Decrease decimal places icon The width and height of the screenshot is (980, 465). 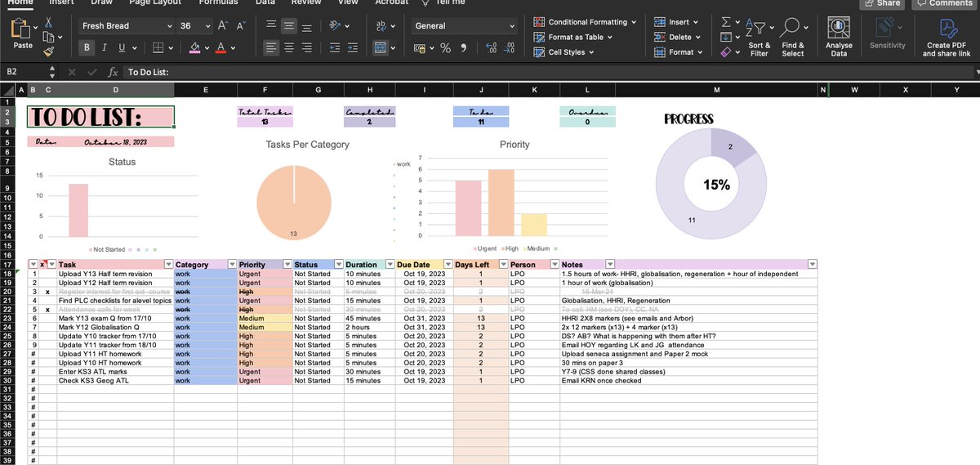(x=510, y=48)
